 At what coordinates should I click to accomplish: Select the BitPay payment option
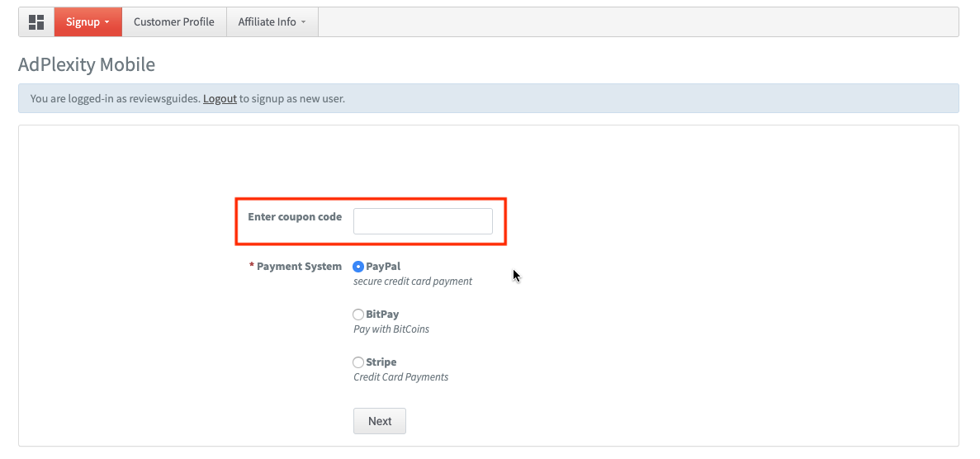coord(358,315)
